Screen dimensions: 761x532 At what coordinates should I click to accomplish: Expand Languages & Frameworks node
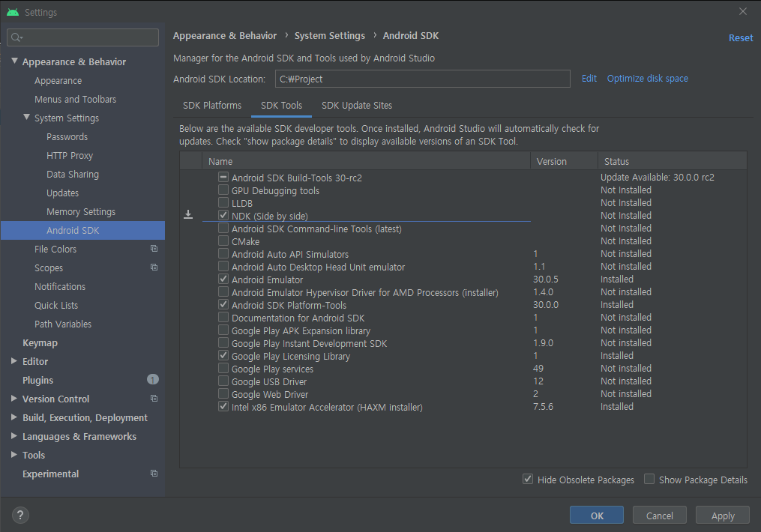point(14,436)
